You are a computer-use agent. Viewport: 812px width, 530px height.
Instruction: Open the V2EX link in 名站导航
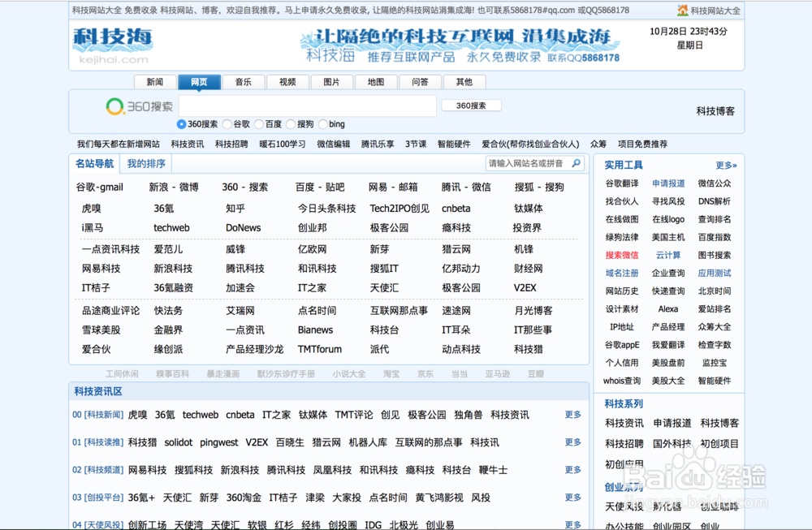coord(525,288)
